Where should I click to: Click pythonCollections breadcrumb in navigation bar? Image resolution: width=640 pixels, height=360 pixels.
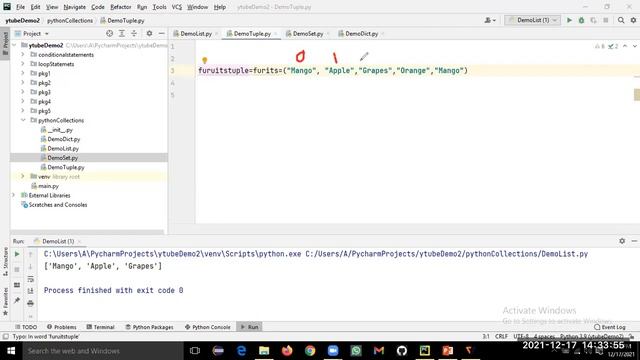(70, 20)
